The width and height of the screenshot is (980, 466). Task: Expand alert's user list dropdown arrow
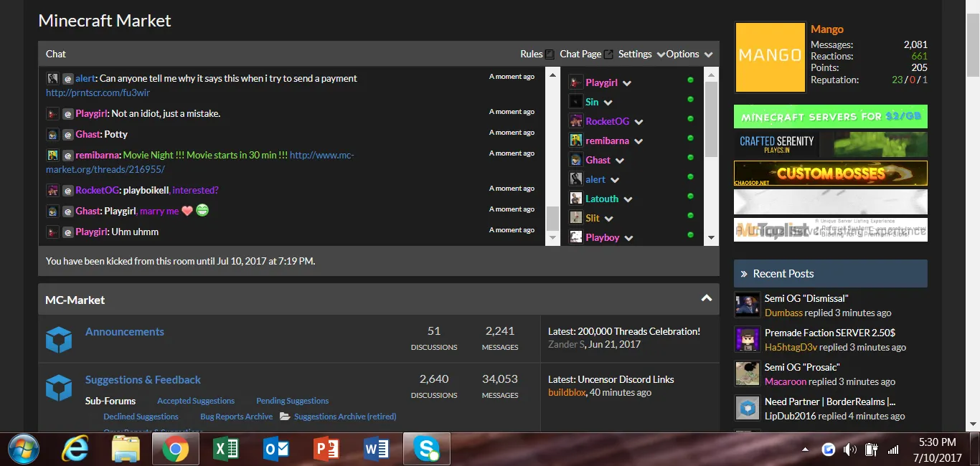click(x=615, y=180)
